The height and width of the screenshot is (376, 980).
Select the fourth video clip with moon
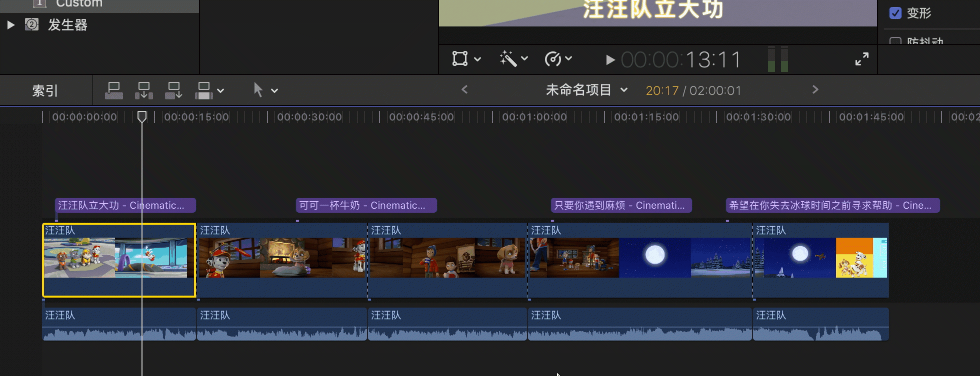pyautogui.click(x=640, y=260)
